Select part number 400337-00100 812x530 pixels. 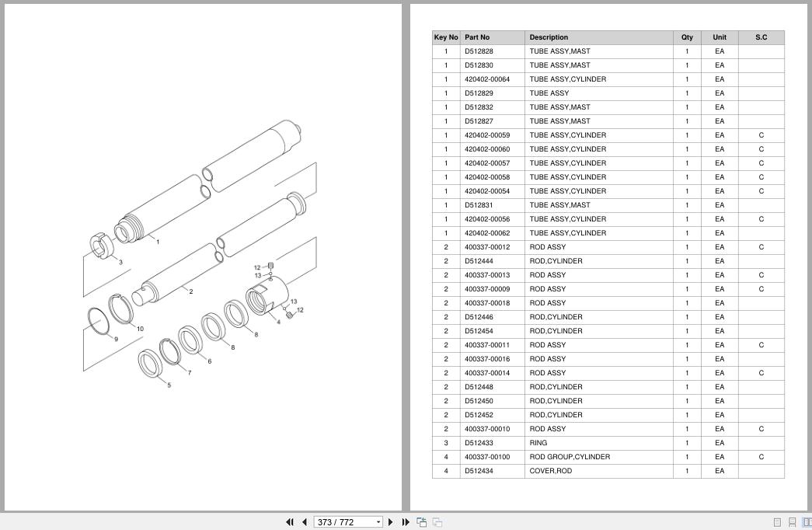486,457
